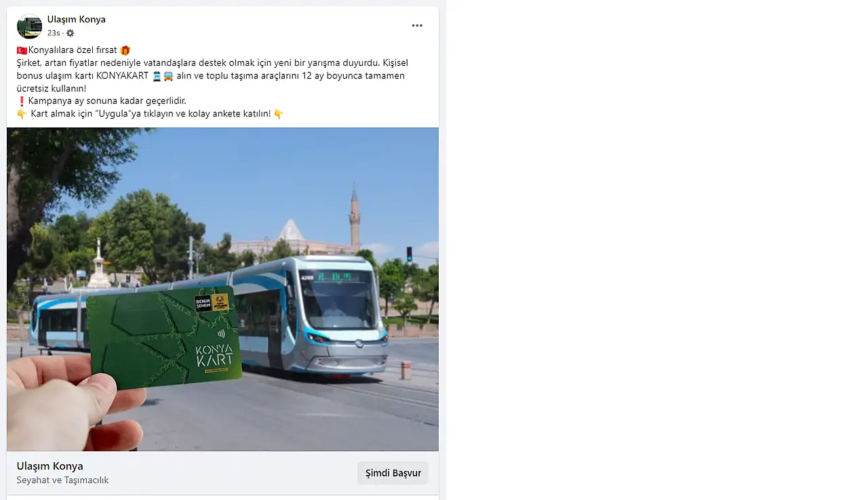The height and width of the screenshot is (500, 868).
Task: Click the Ulaşım Konya profile avatar
Action: (29, 26)
